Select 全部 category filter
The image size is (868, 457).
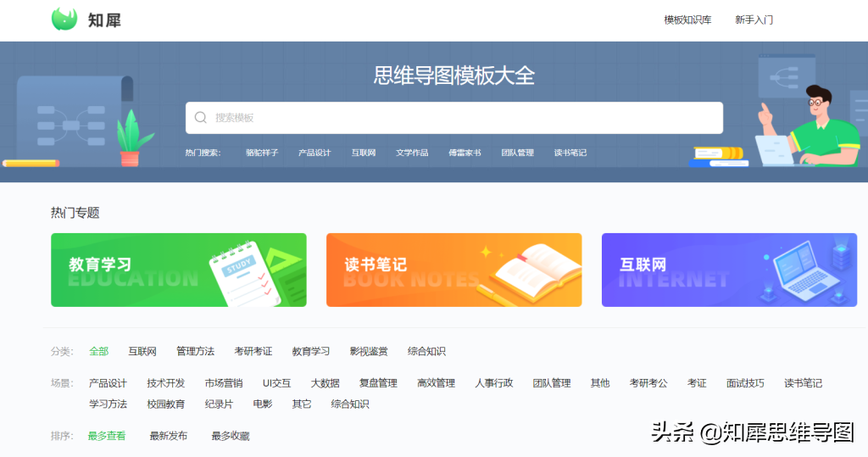pos(98,351)
